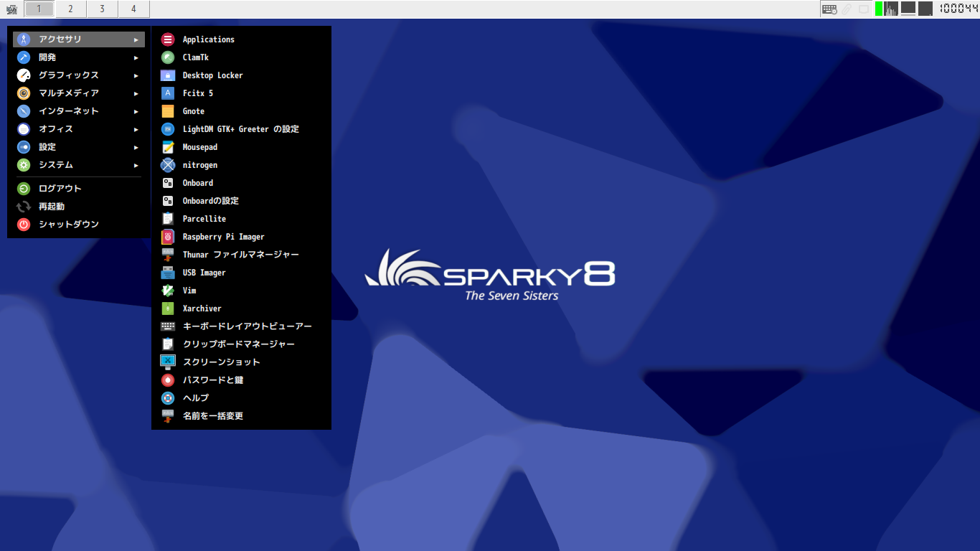Open the Fcitx 5 input method icon
Viewport: 980px width, 551px height.
click(x=168, y=93)
